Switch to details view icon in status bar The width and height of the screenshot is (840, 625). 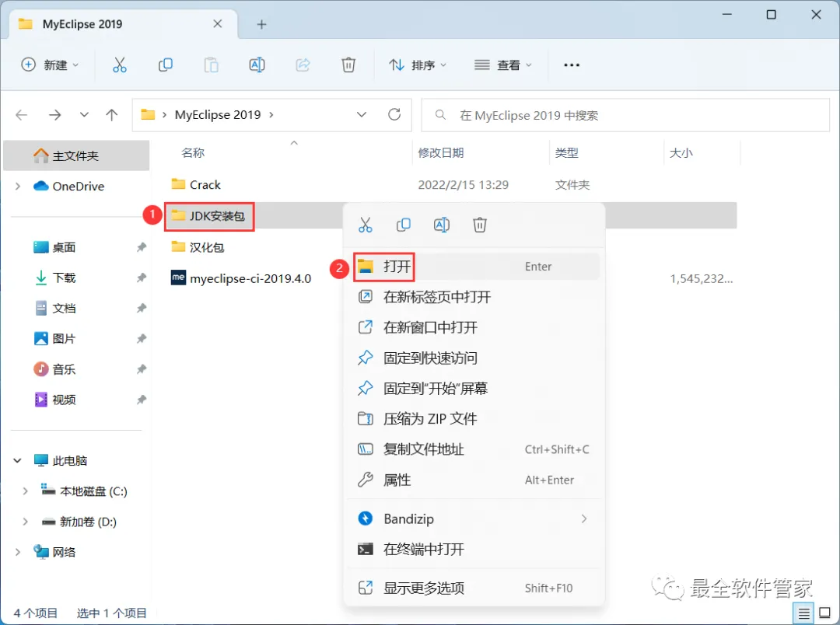click(803, 613)
